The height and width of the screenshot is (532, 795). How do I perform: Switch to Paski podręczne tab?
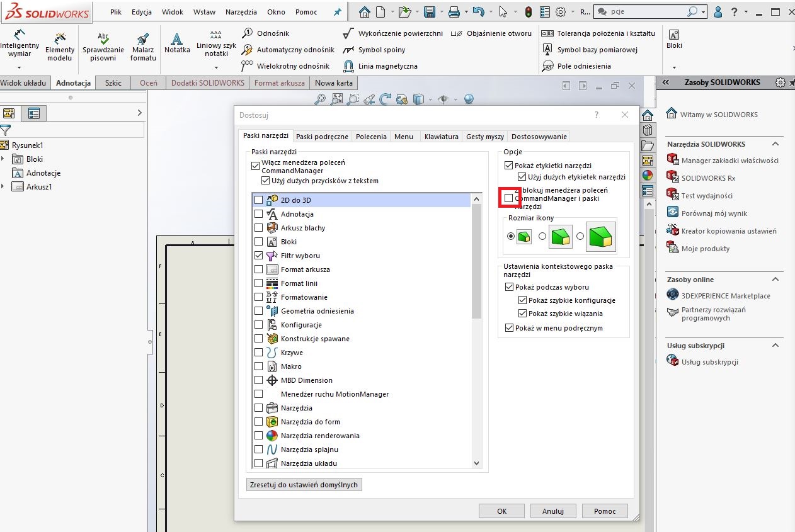coord(322,137)
